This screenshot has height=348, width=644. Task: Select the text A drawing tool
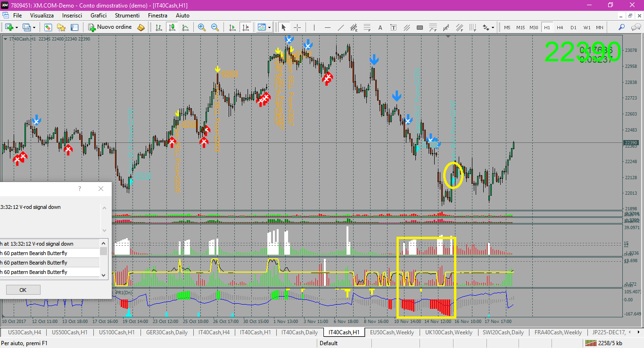tap(380, 27)
